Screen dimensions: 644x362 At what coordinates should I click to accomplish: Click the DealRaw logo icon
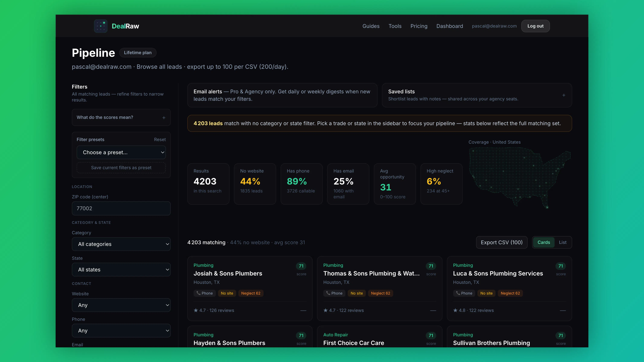(101, 26)
